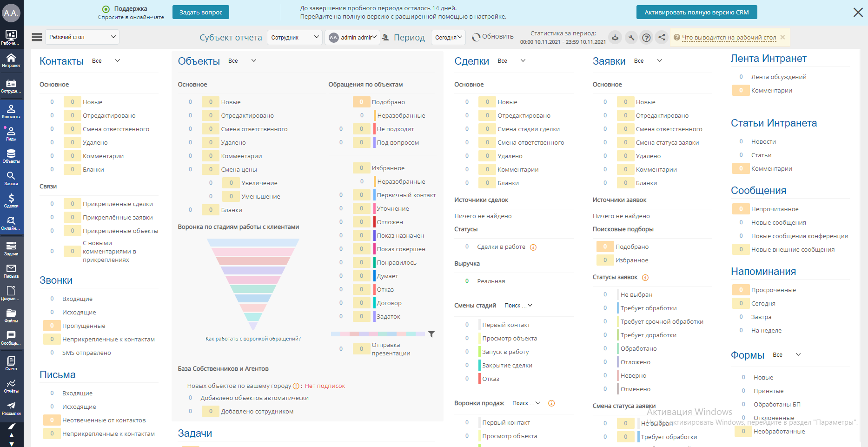Screen dimensions: 868x447
Task: Click the funnel filter icon under object requests
Action: [x=431, y=334]
